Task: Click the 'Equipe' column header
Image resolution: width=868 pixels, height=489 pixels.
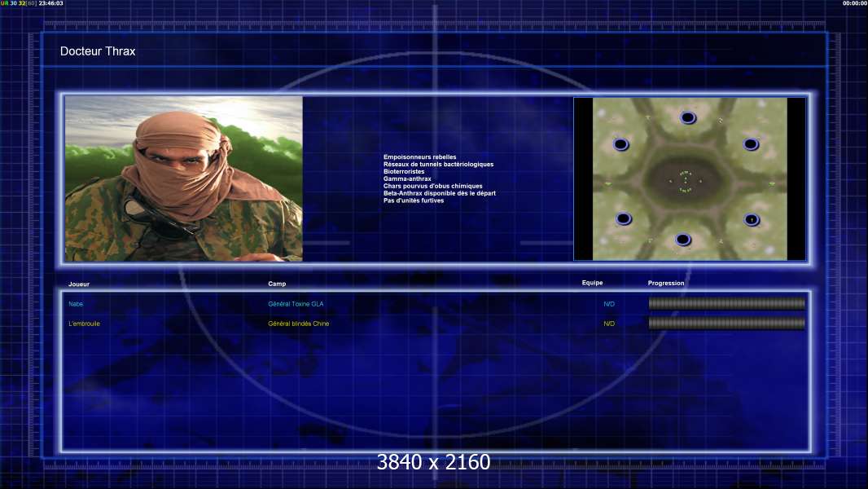Action: 592,283
